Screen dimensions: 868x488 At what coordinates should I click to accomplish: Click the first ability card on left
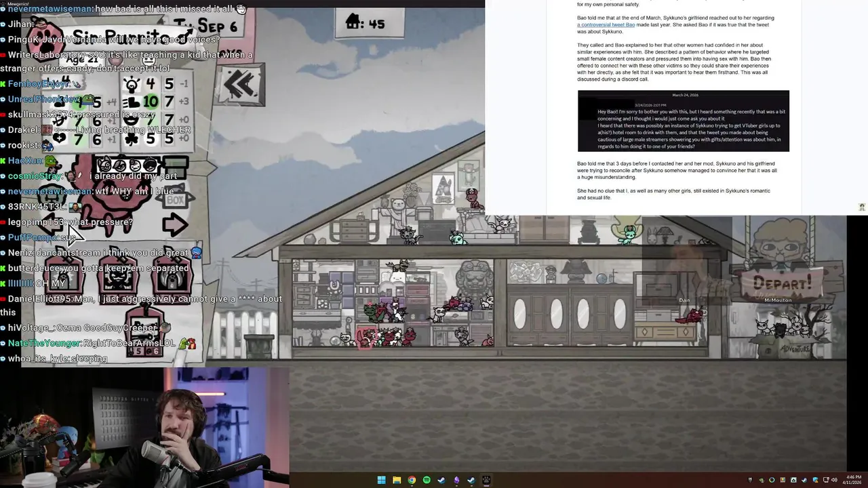65,274
